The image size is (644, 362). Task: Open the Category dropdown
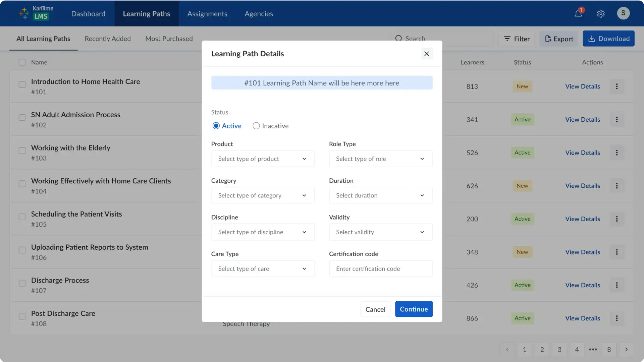click(263, 195)
